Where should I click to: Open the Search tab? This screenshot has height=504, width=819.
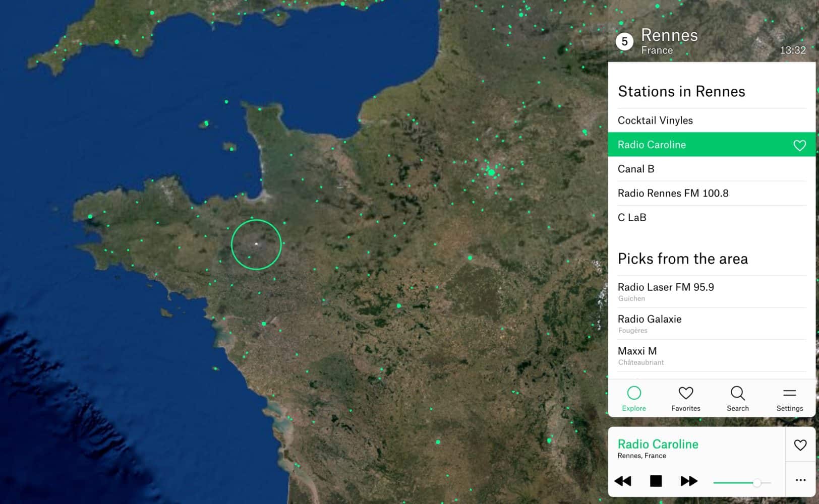(738, 399)
